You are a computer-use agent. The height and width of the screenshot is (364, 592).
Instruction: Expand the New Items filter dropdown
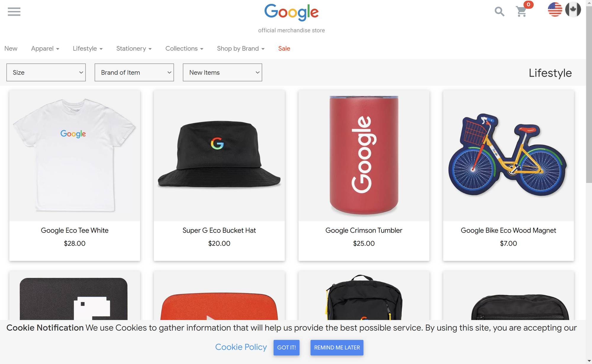[222, 72]
